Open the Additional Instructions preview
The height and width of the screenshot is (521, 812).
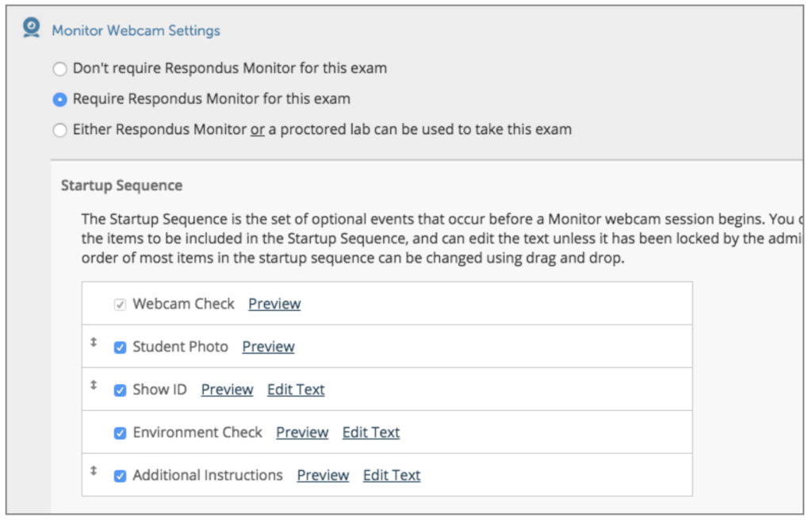[x=323, y=475]
